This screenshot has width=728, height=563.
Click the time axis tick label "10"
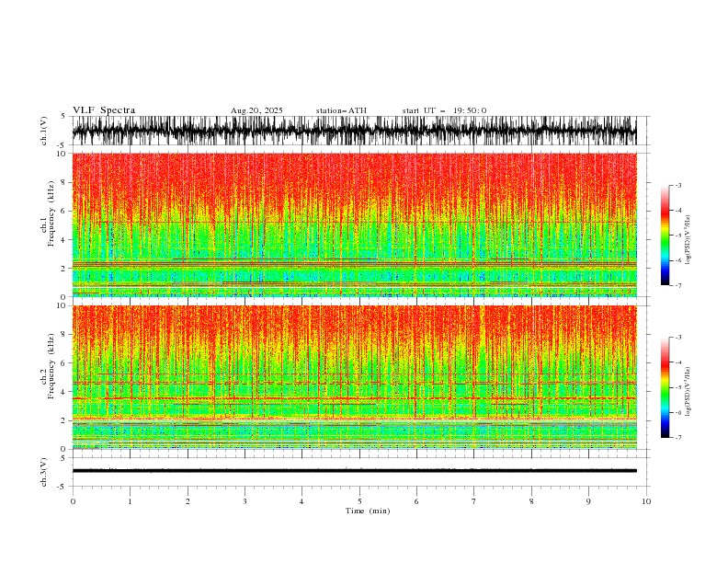point(646,501)
